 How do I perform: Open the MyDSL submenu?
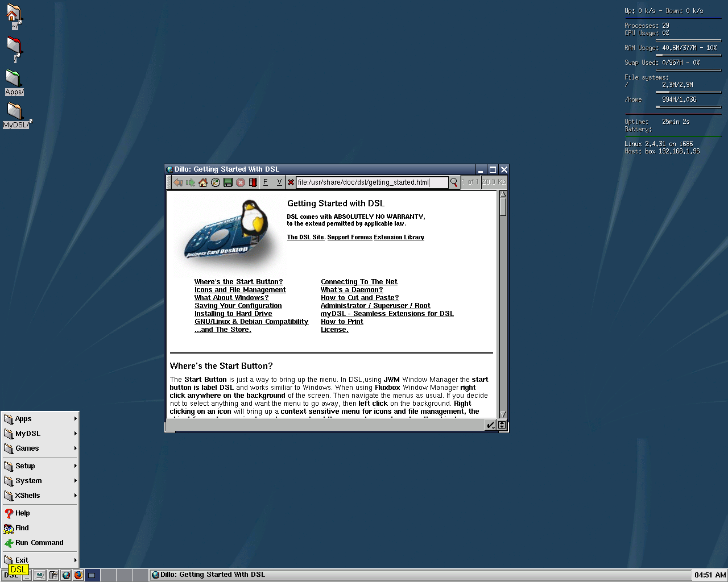coord(40,434)
